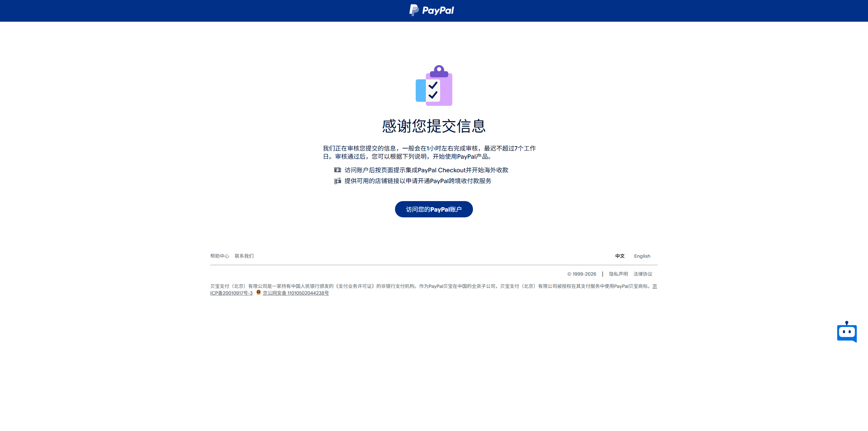Image resolution: width=868 pixels, height=431 pixels.
Task: Open the 帮助中心 link
Action: coord(219,256)
